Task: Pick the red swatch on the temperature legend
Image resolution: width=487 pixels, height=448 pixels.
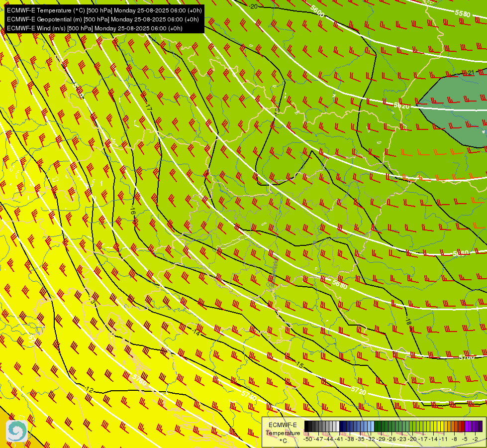Action: click(463, 427)
